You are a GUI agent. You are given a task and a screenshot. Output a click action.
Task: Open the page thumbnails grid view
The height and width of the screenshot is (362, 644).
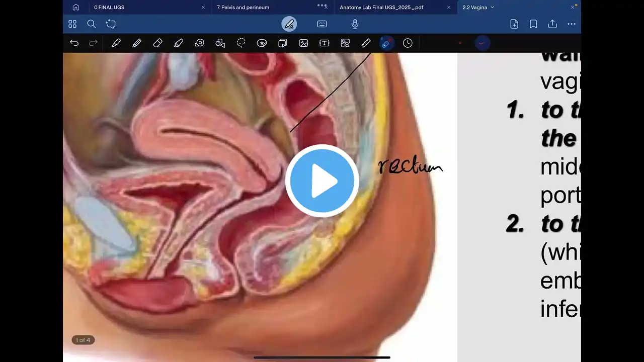[72, 24]
